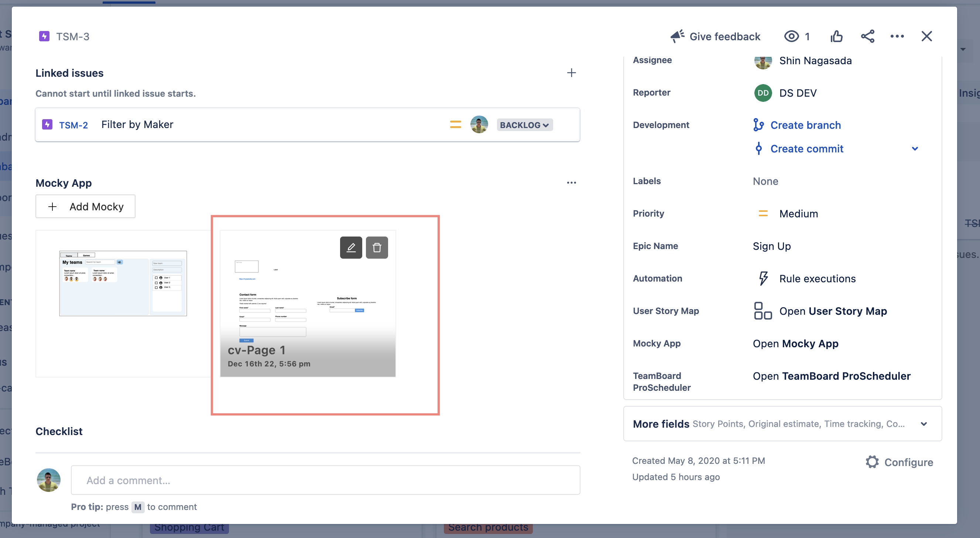Toggle the watch eye icon
This screenshot has width=980, height=538.
791,37
